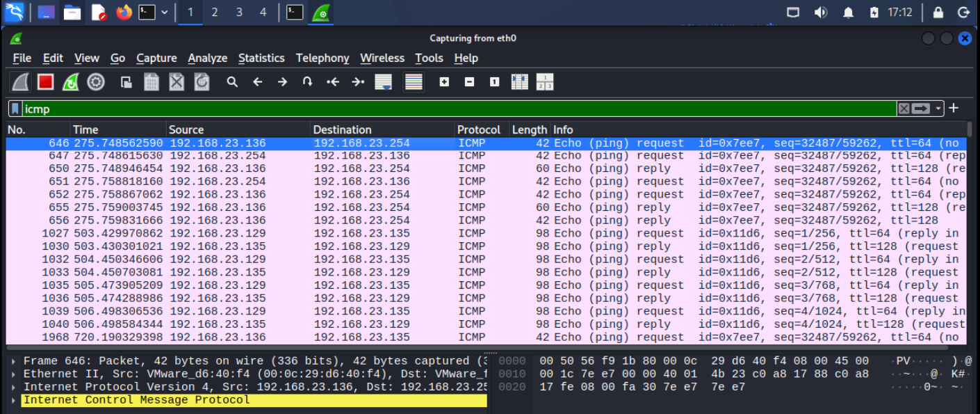Image resolution: width=980 pixels, height=414 pixels.
Task: Select packet number 1027 row
Action: (487, 233)
